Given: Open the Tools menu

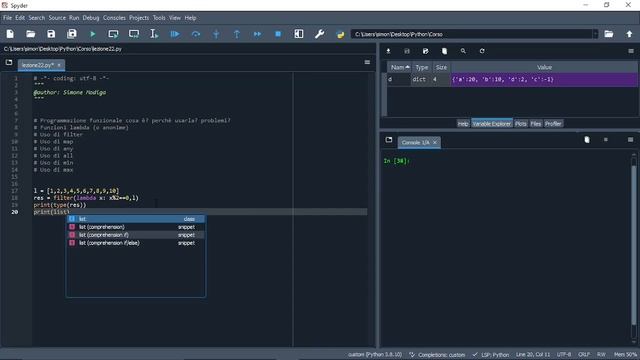Looking at the screenshot, I should [159, 18].
